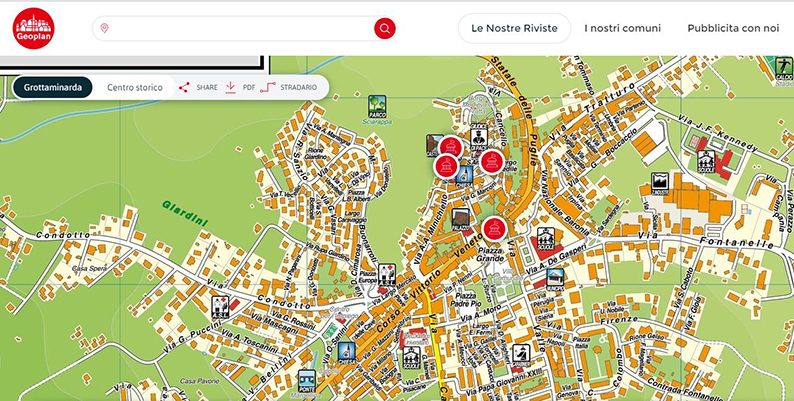Click the location pin icon in search bar
The height and width of the screenshot is (401, 794).
coord(104,28)
